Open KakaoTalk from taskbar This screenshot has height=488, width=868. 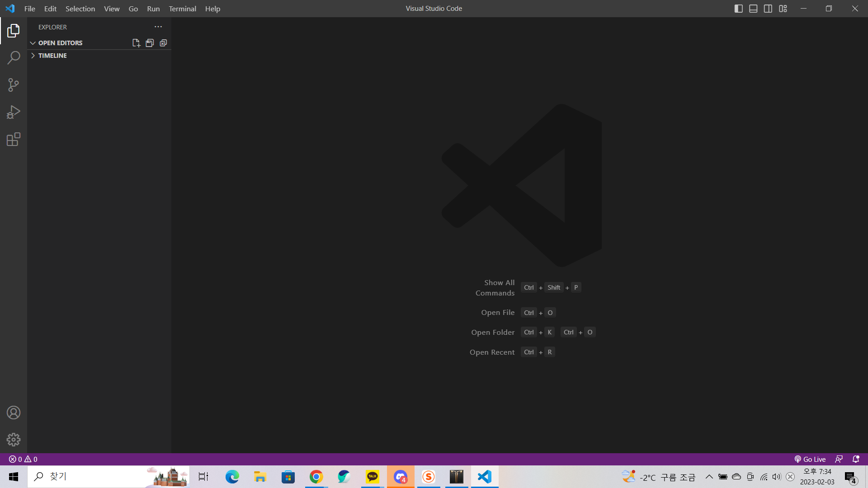pos(372,477)
